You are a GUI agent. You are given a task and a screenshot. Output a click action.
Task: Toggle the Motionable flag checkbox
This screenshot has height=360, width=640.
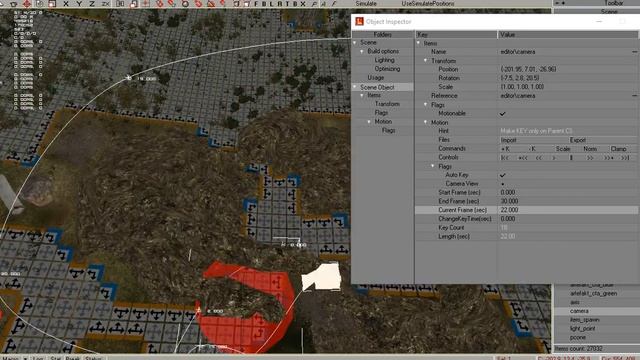[502, 113]
